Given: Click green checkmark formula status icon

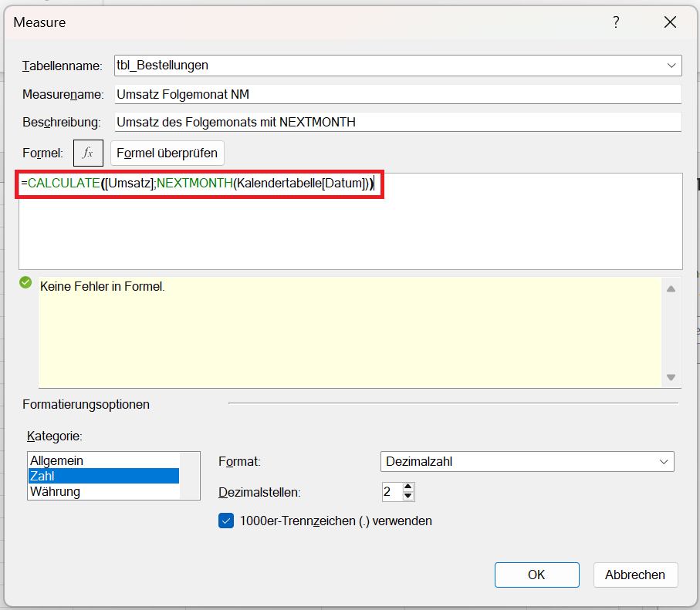Looking at the screenshot, I should click(25, 283).
